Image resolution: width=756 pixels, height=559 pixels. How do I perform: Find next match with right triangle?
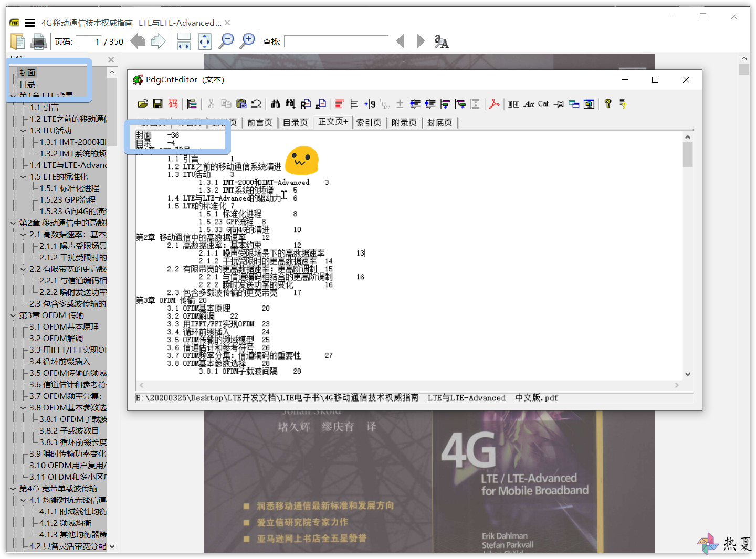coord(421,41)
